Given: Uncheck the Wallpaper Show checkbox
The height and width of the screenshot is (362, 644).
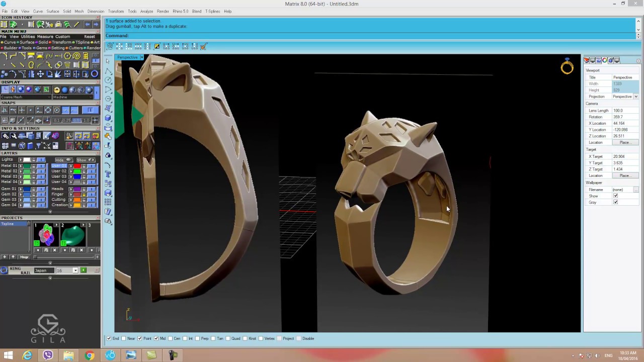Looking at the screenshot, I should click(615, 196).
